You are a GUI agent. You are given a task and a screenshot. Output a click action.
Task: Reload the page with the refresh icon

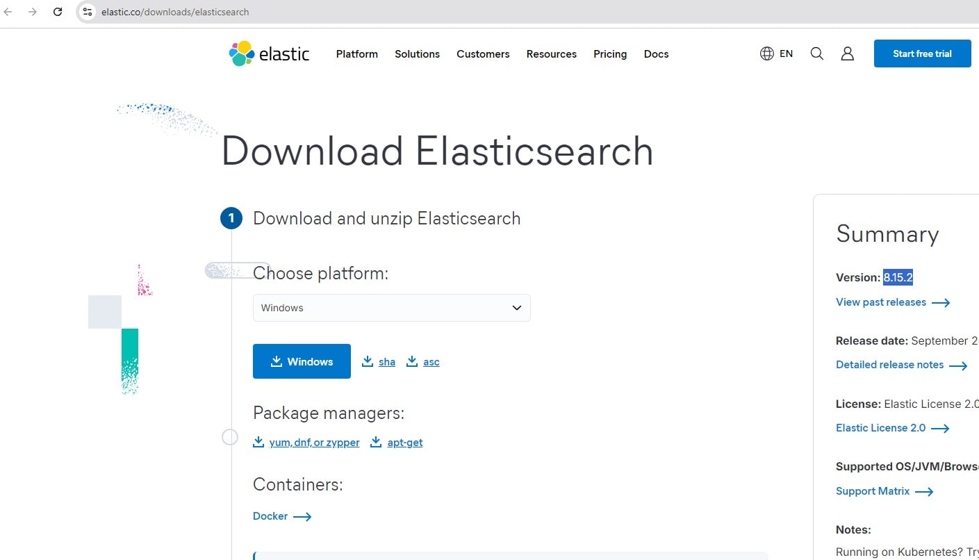(x=58, y=12)
